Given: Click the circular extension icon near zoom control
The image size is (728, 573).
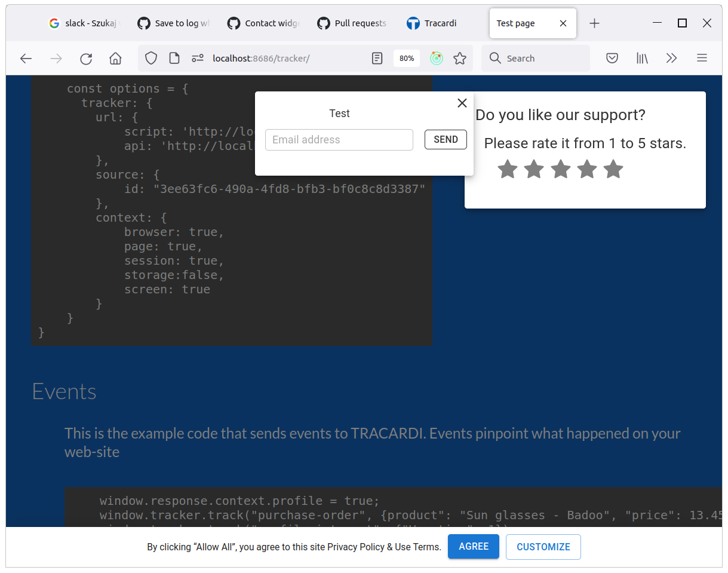Looking at the screenshot, I should tap(437, 58).
